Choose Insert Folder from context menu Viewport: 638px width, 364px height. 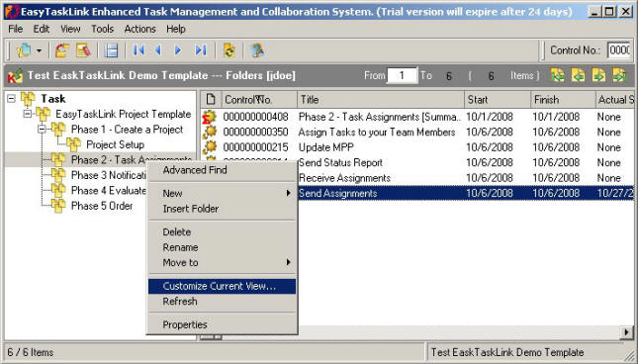pos(222,209)
